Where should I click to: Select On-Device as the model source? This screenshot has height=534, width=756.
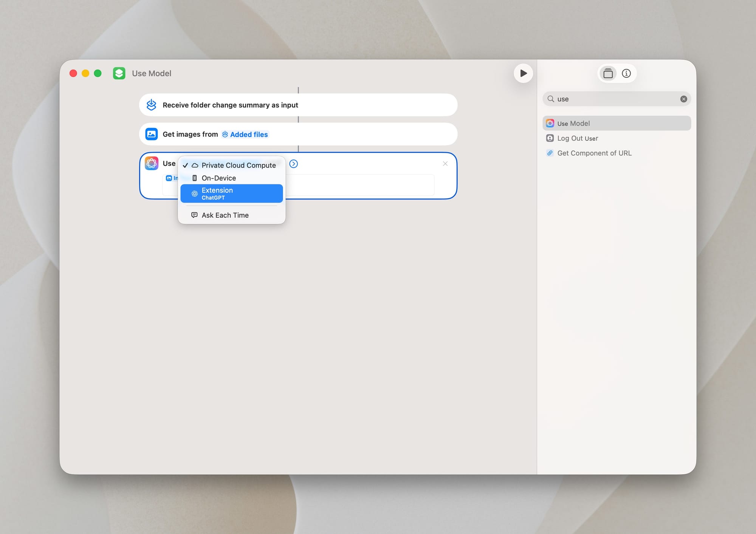[x=218, y=178]
